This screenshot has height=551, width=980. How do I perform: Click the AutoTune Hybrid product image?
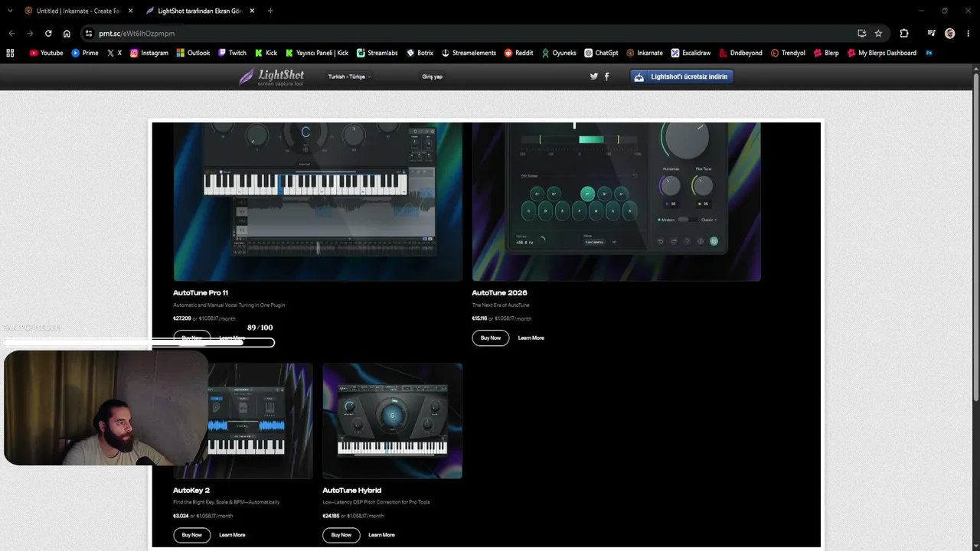click(392, 421)
